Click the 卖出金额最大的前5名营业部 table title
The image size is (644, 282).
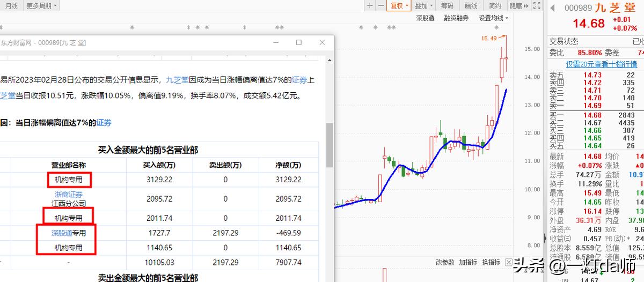(x=148, y=278)
